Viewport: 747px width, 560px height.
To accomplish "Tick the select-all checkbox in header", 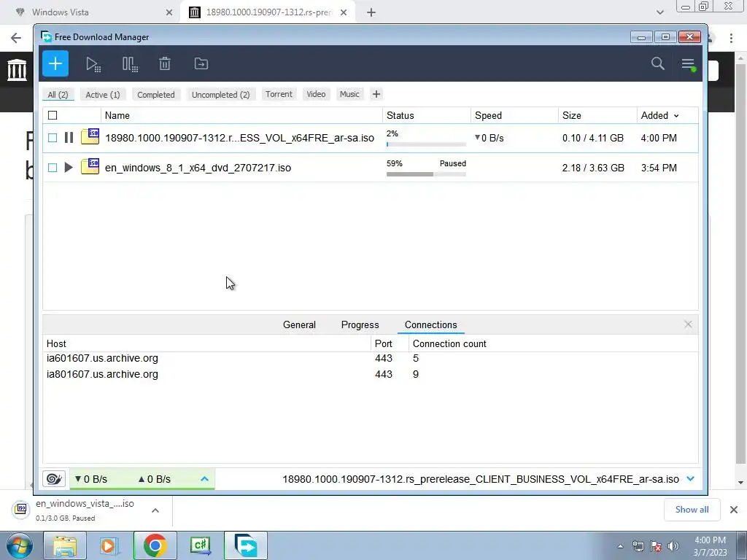I will (x=53, y=115).
